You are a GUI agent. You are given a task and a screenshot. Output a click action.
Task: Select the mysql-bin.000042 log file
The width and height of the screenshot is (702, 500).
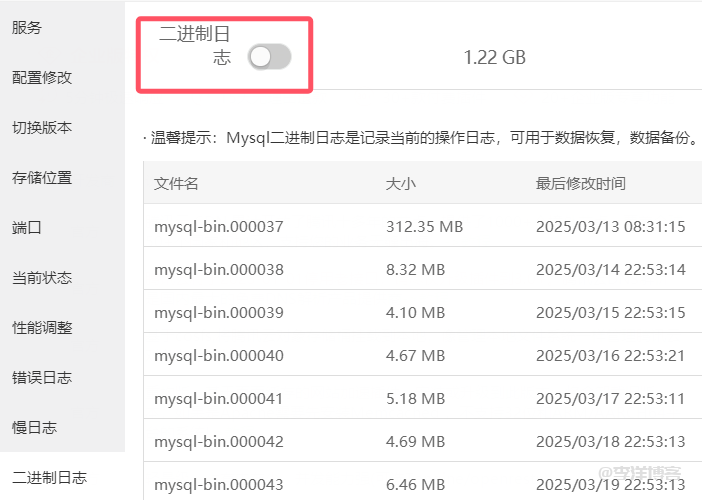[x=219, y=442]
